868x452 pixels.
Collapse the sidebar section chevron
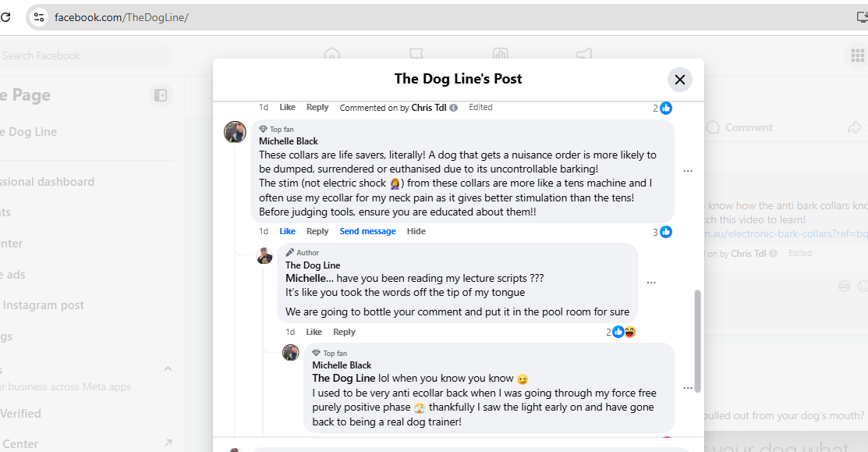168,368
